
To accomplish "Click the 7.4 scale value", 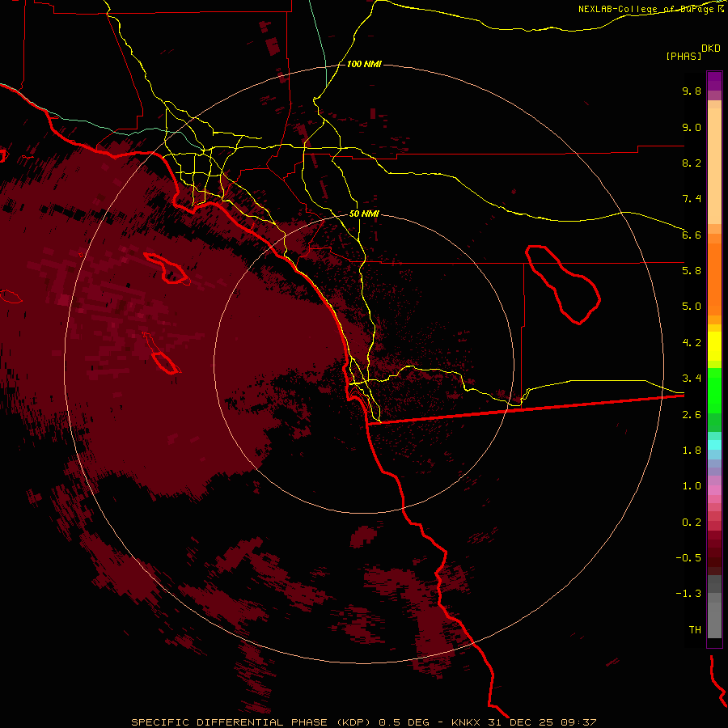I will pos(692,199).
